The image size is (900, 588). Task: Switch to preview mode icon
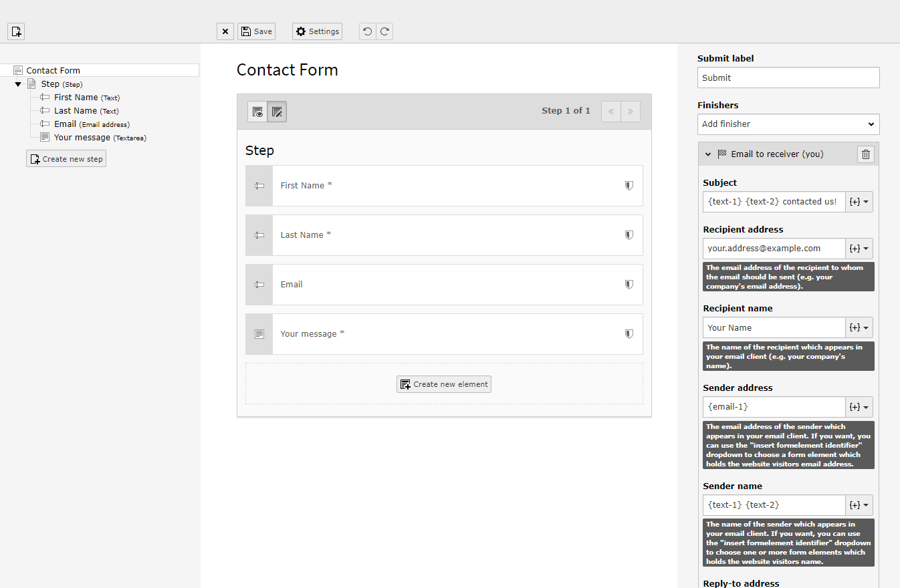point(257,112)
